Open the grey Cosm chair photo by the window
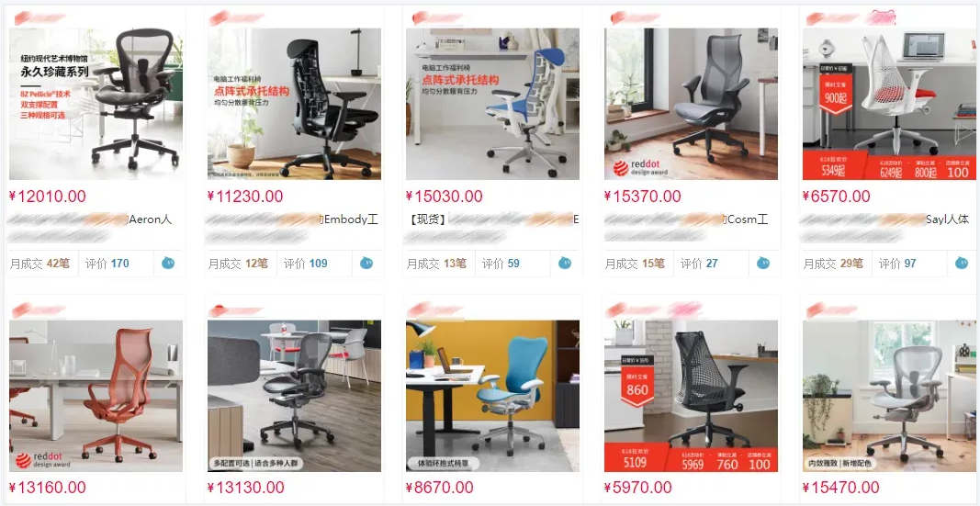 [691, 104]
